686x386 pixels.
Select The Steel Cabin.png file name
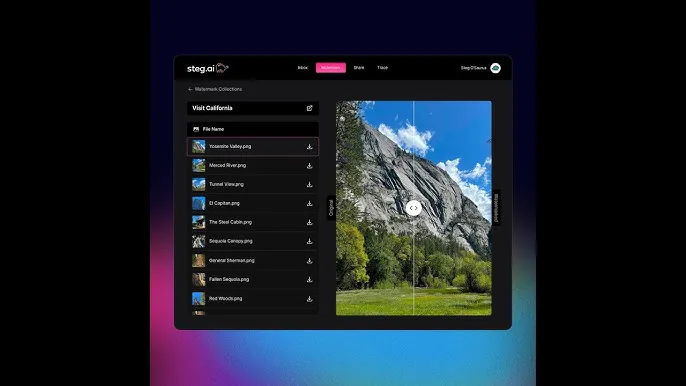(x=230, y=222)
